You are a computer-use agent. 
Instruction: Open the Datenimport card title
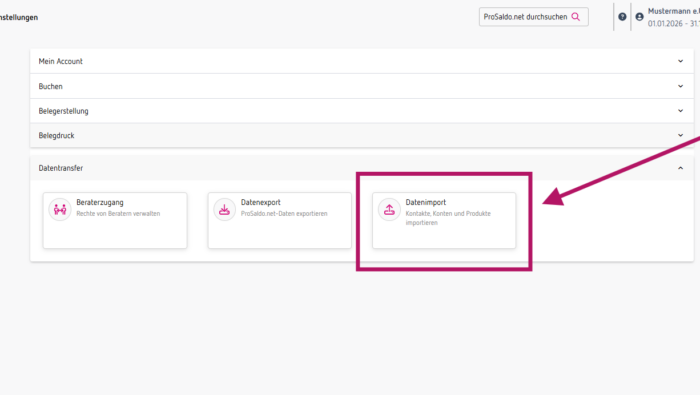pyautogui.click(x=425, y=202)
